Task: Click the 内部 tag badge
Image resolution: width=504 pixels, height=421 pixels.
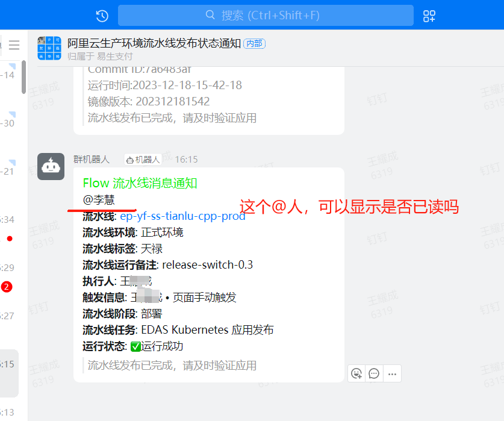Action: coord(254,43)
